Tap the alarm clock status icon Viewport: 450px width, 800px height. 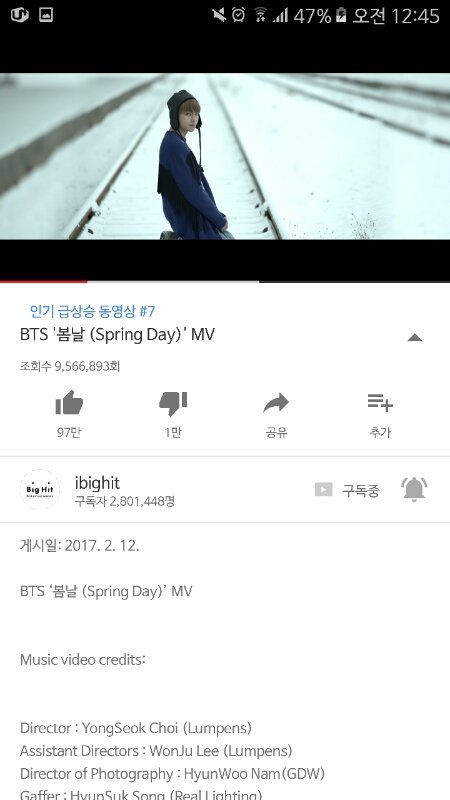[x=238, y=15]
